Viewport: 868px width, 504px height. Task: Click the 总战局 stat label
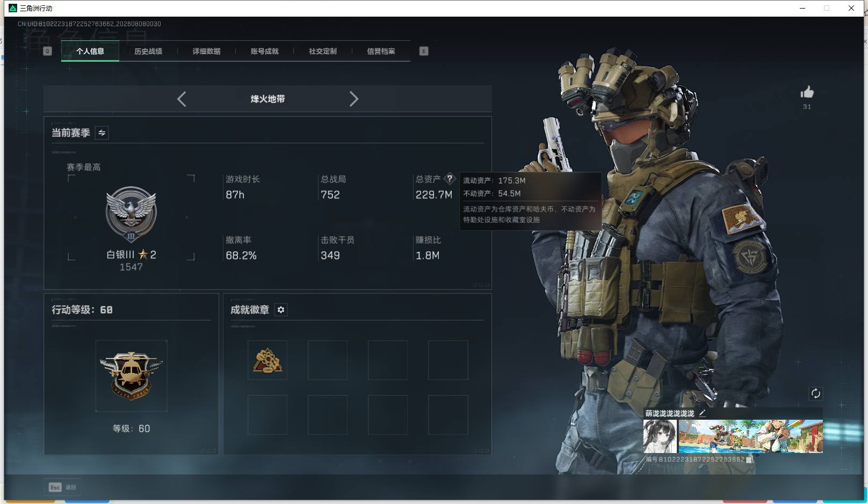pos(334,179)
